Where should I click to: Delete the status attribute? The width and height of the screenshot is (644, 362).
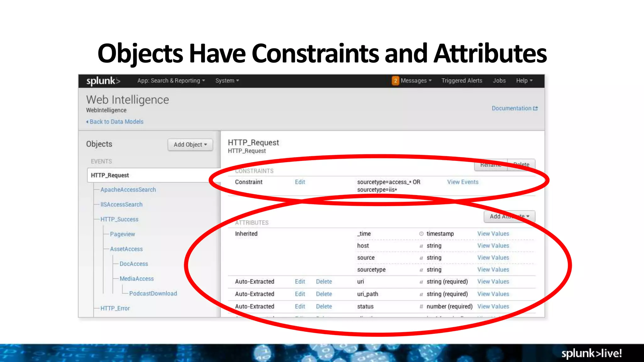click(324, 306)
